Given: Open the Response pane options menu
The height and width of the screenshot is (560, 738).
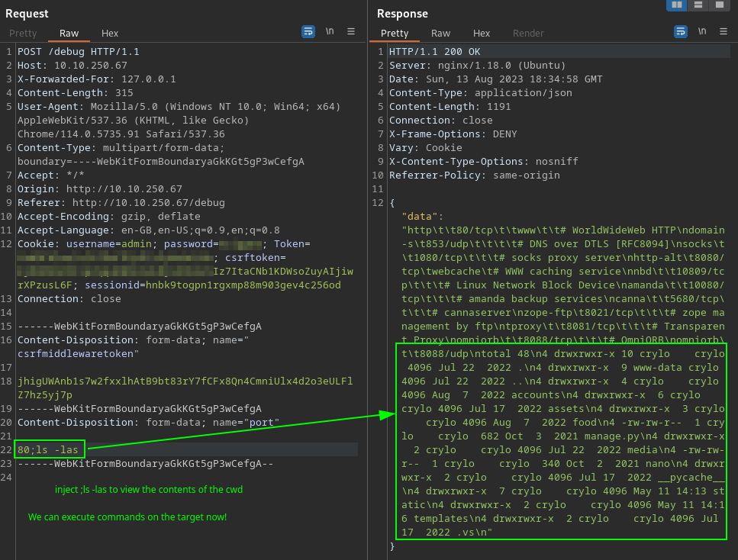Looking at the screenshot, I should pyautogui.click(x=723, y=31).
